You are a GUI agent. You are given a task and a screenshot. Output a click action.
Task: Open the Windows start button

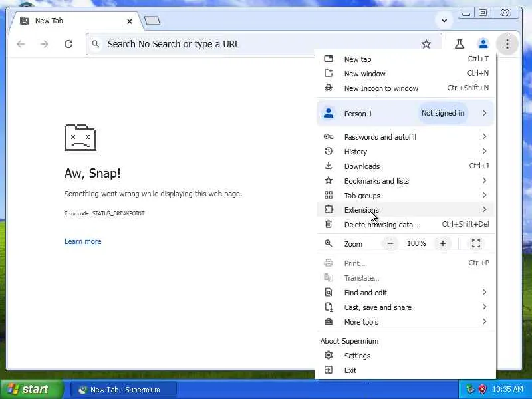[x=32, y=389]
